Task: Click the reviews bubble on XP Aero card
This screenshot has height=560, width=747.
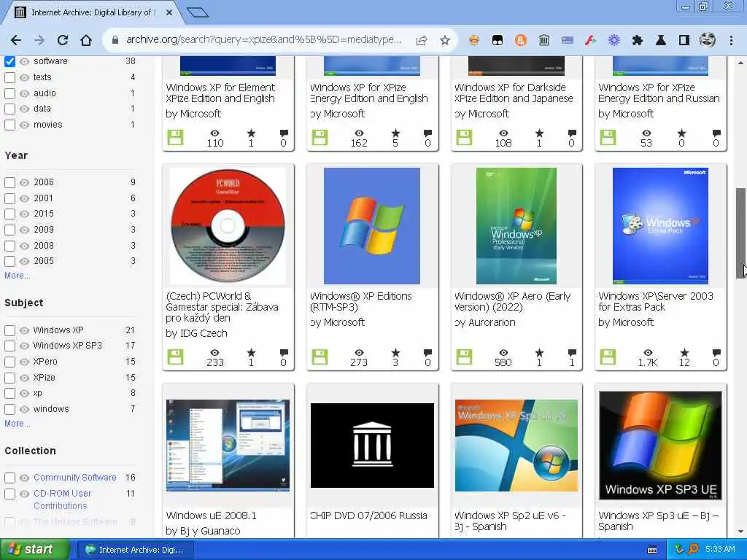Action: pos(572,352)
